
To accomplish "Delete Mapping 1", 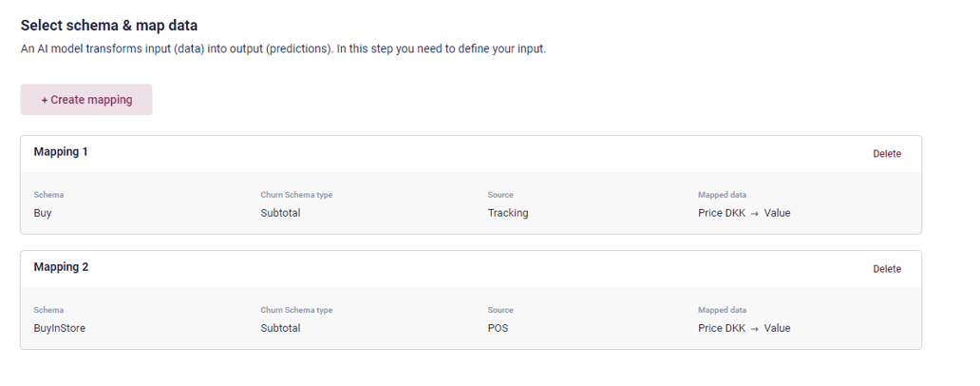I will [887, 154].
